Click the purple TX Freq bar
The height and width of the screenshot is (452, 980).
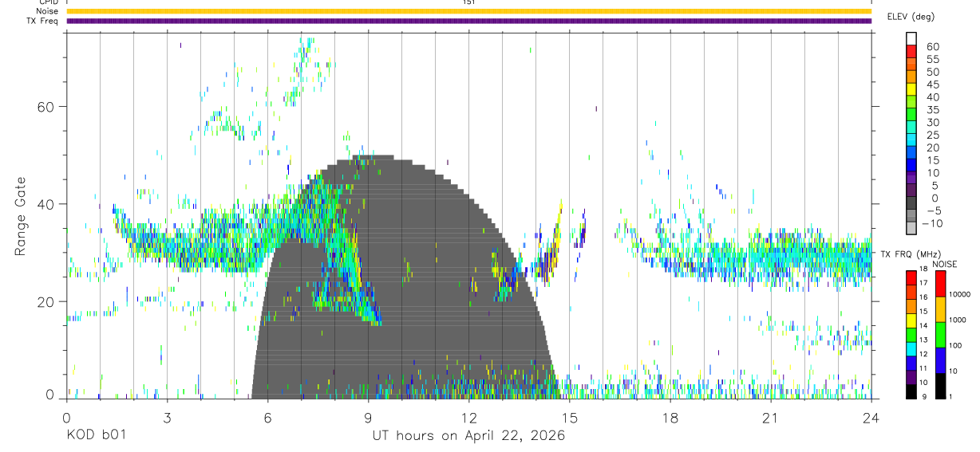(x=468, y=21)
